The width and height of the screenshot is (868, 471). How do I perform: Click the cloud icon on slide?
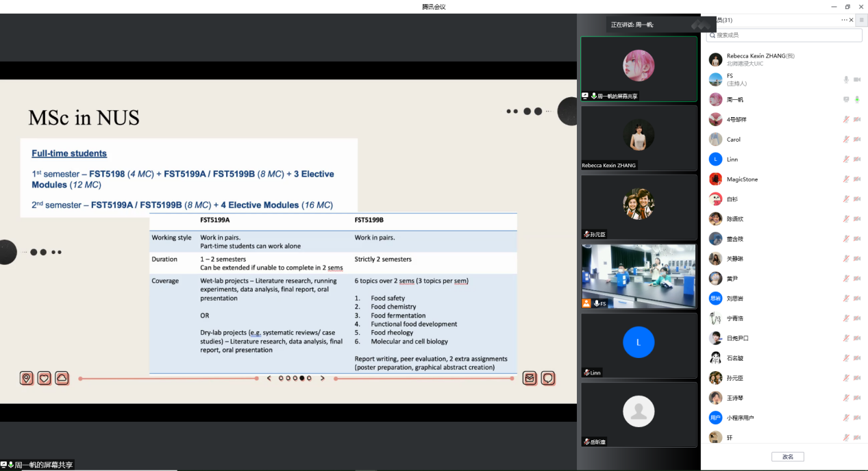click(x=62, y=378)
